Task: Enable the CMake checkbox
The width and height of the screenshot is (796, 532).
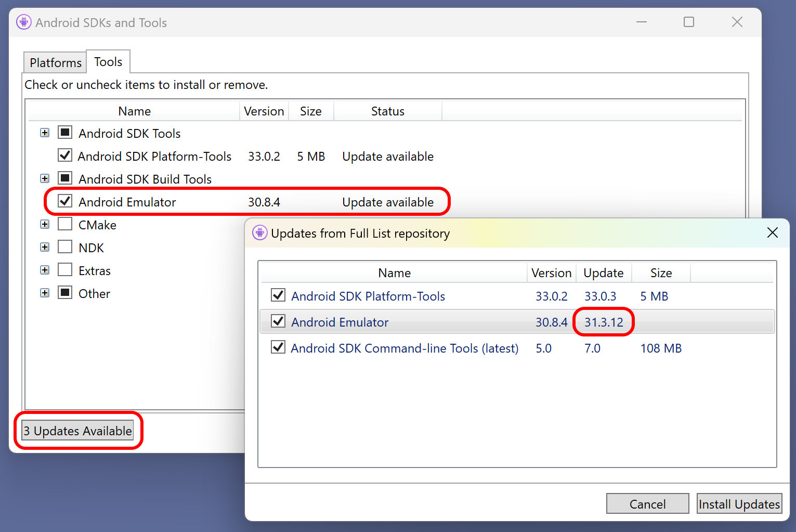Action: click(x=64, y=224)
